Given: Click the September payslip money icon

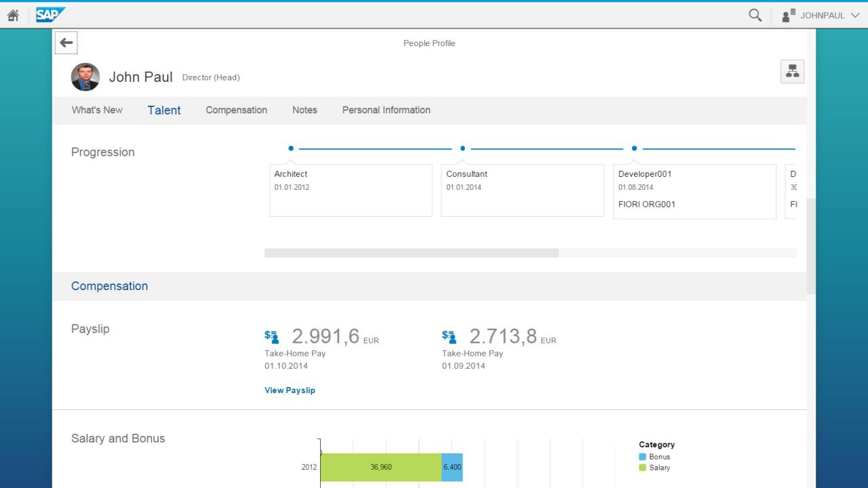Looking at the screenshot, I should pos(449,335).
